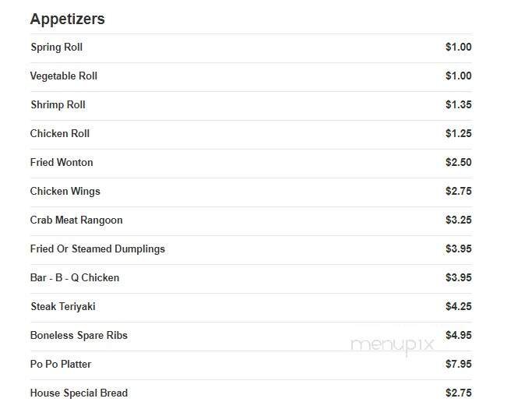Screen dimensions: 532x409
Task: Click the $3.25 Crab Meat Rangoon price
Action: (x=458, y=220)
